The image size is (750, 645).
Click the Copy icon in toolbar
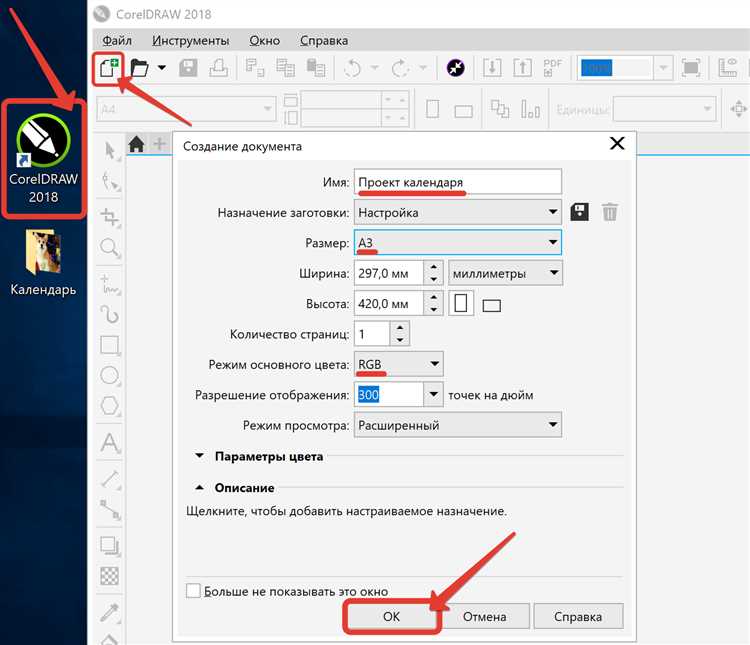coord(285,68)
